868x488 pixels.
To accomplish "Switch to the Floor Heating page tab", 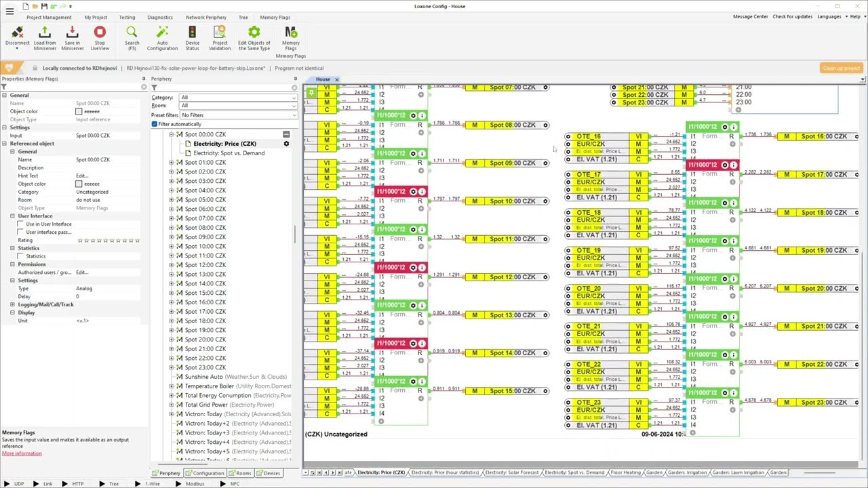I will click(x=625, y=472).
